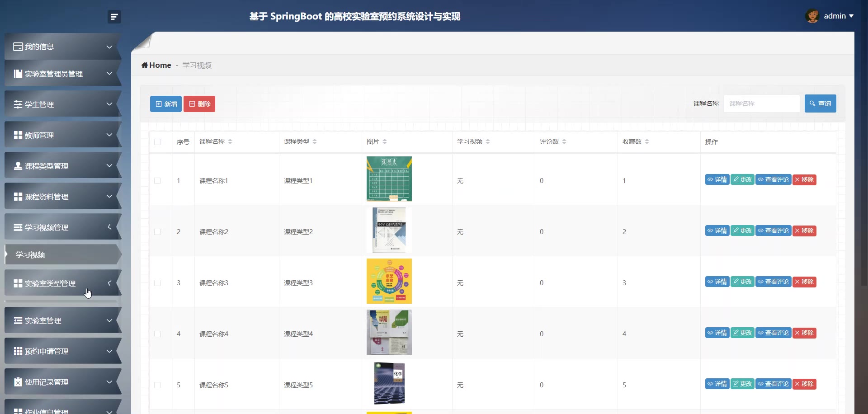Click the Home breadcrumb house icon
Screen dimensions: 868x414
[145, 65]
